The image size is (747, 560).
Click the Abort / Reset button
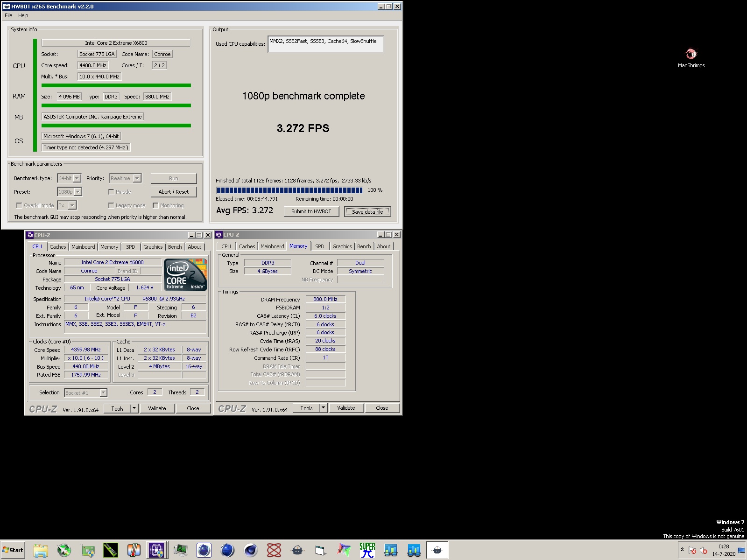tap(174, 192)
